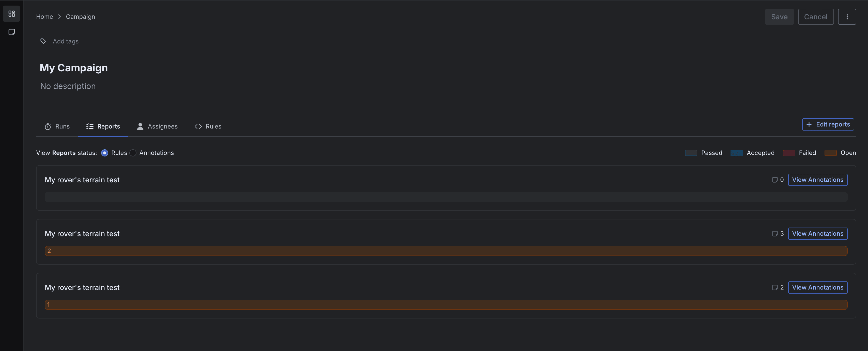The height and width of the screenshot is (351, 868).
Task: Click the No description field
Action: pos(68,86)
